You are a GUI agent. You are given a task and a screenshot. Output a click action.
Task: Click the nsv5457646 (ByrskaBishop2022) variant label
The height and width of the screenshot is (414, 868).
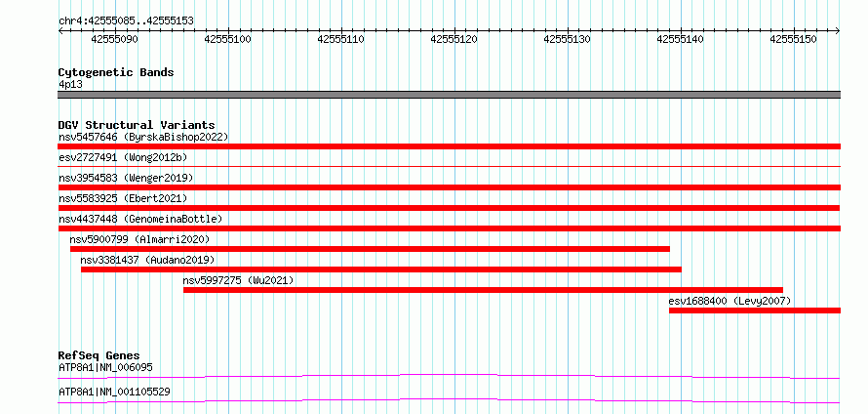pos(143,137)
